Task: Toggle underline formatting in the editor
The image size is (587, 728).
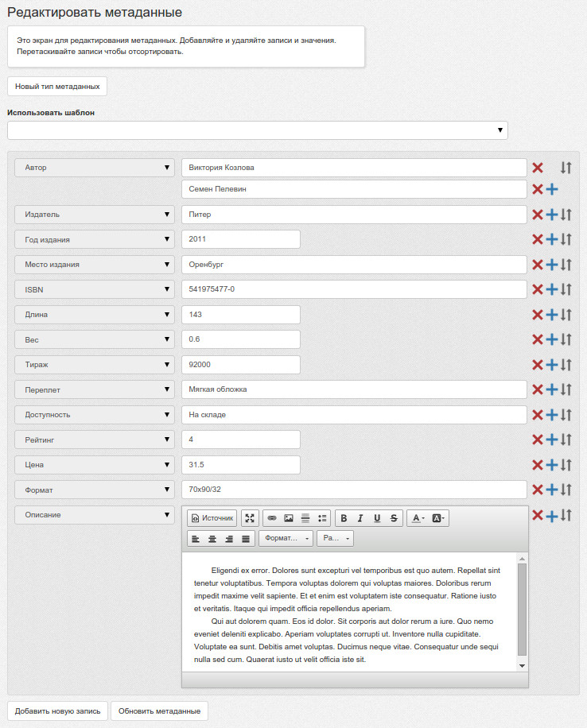Action: click(x=377, y=518)
